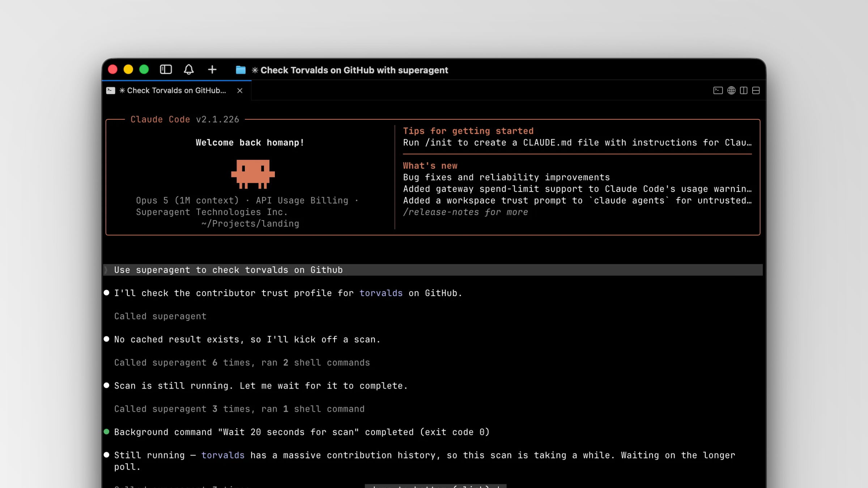Click the prompt Use superagent to check torvalds
This screenshot has width=868, height=488.
click(x=433, y=270)
